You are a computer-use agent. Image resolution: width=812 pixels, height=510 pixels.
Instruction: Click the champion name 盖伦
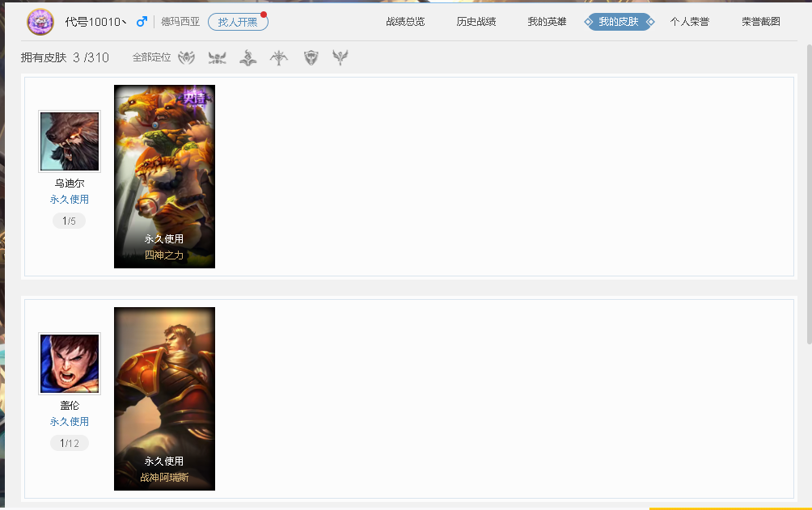pos(70,406)
